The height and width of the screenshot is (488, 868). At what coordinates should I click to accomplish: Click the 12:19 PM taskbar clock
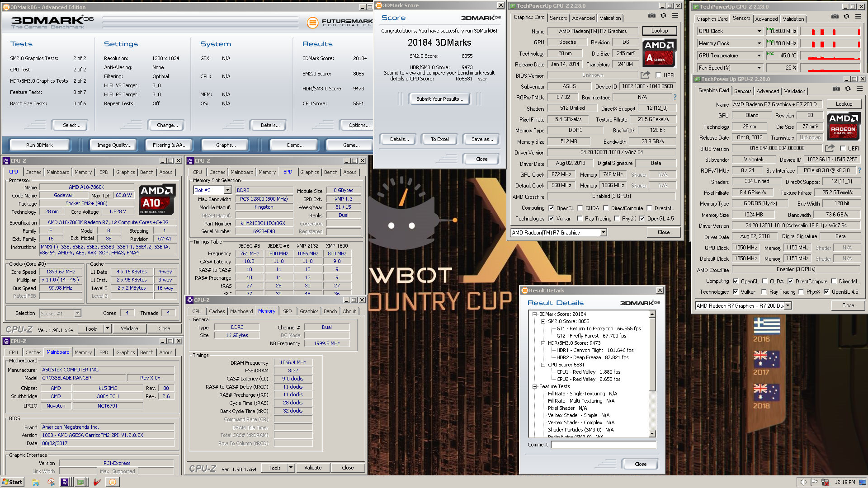pyautogui.click(x=844, y=482)
